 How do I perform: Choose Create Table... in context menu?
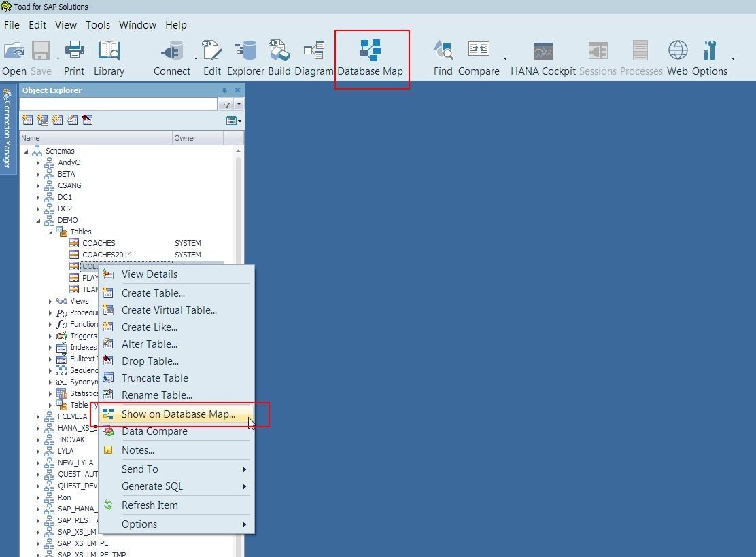[x=177, y=293]
